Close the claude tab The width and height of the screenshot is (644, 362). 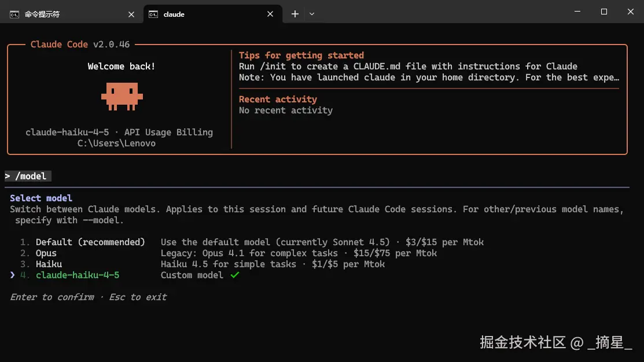(270, 14)
